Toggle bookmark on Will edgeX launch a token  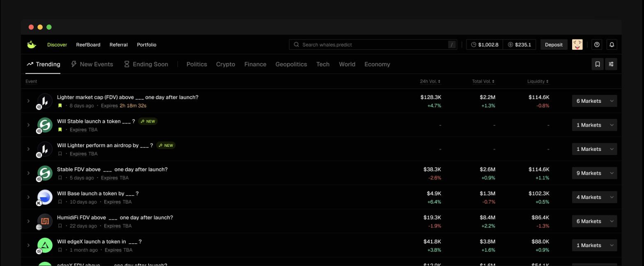(60, 250)
